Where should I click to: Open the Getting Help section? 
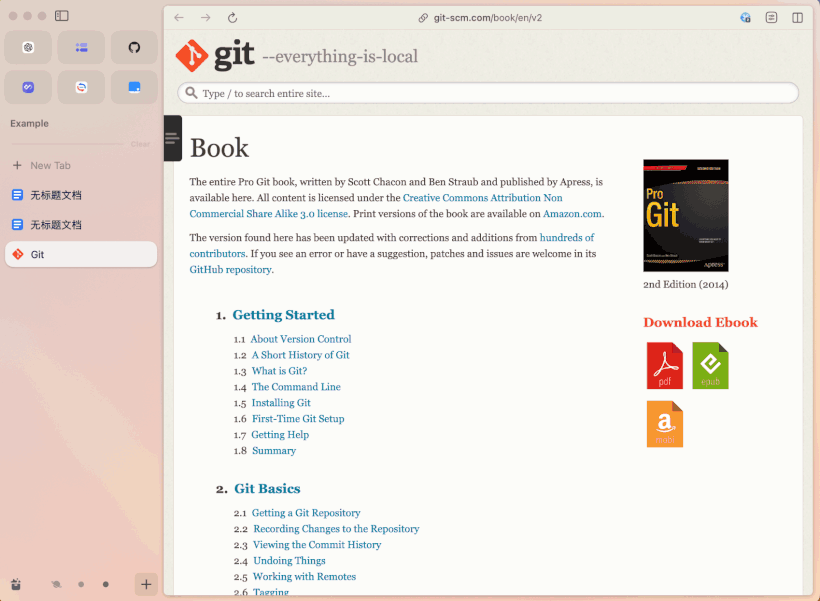[x=280, y=435]
